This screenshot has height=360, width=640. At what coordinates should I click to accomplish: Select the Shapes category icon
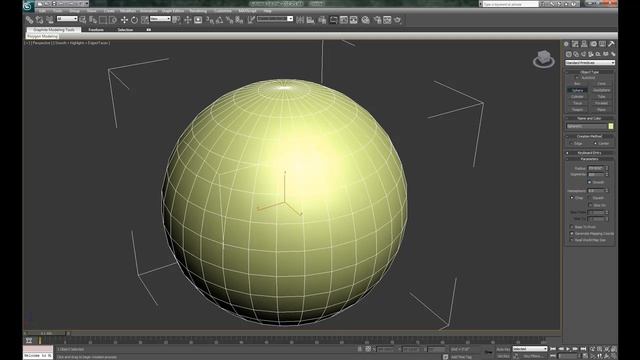click(x=576, y=54)
